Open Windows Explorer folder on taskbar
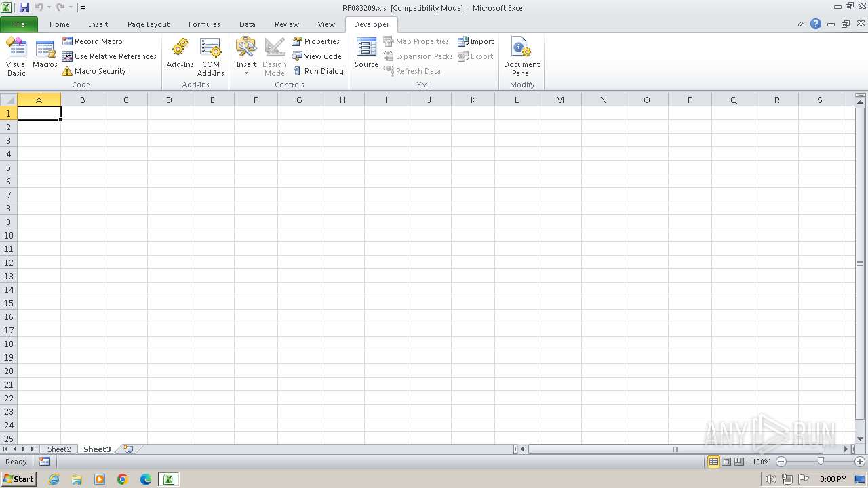868x488 pixels. click(x=77, y=479)
